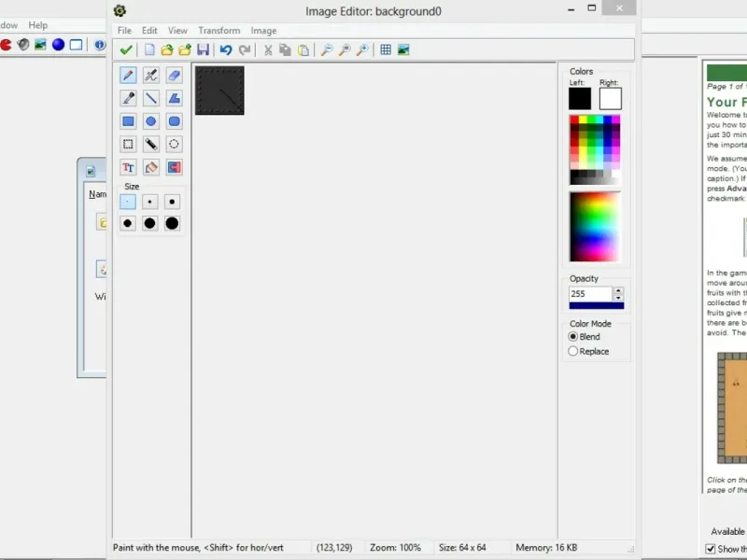
Task: Click the green checkmark to accept the image
Action: click(x=126, y=49)
